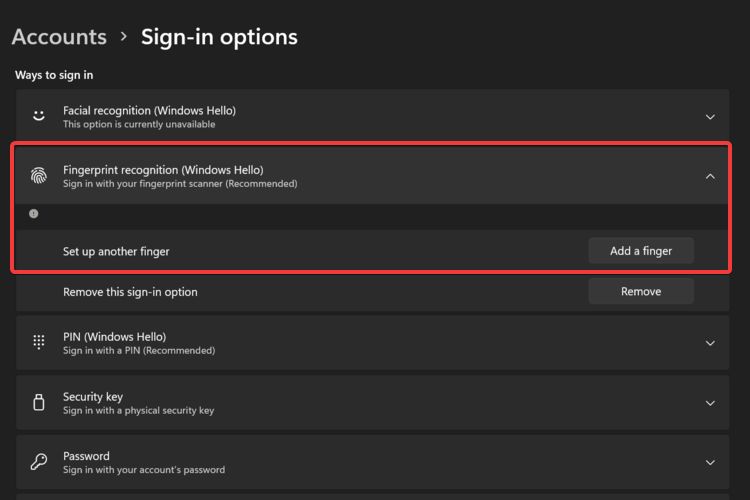Collapse the Fingerprint recognition section chevron
The height and width of the screenshot is (500, 750).
tap(710, 177)
